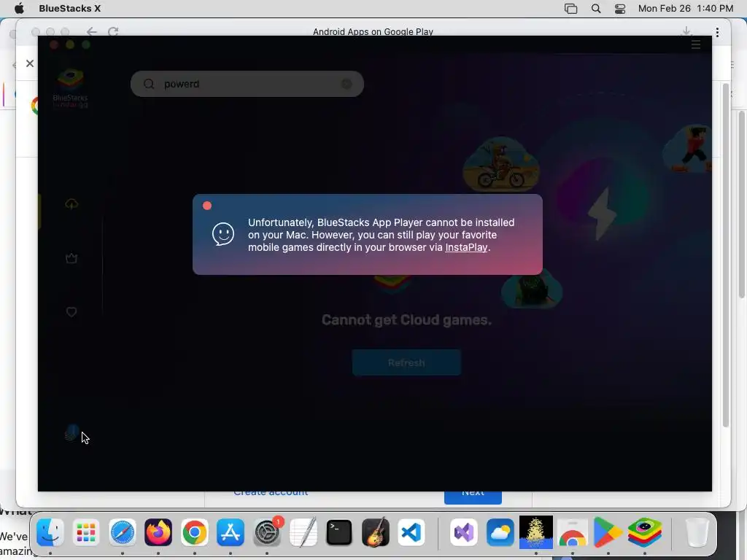Open the three-dot menu in Google Play window
The width and height of the screenshot is (747, 560).
coord(717,32)
